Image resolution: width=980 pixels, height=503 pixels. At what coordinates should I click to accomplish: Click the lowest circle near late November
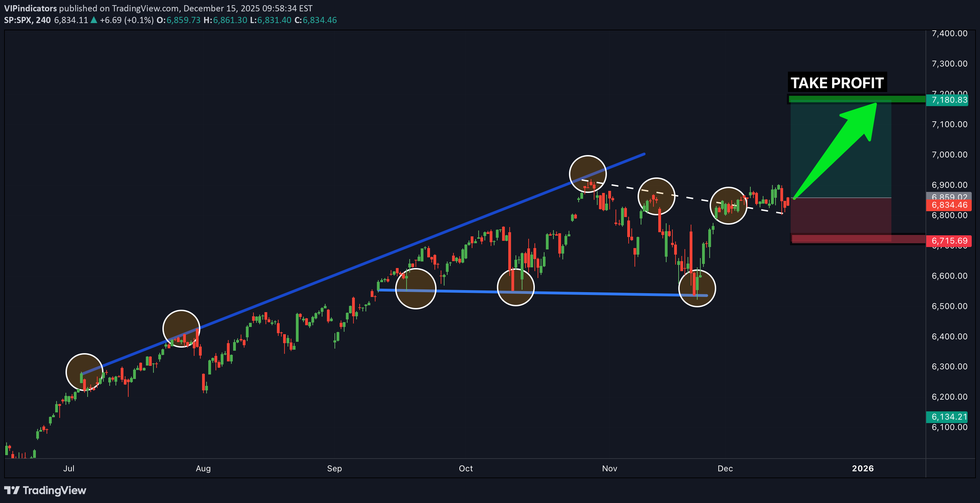pos(697,289)
